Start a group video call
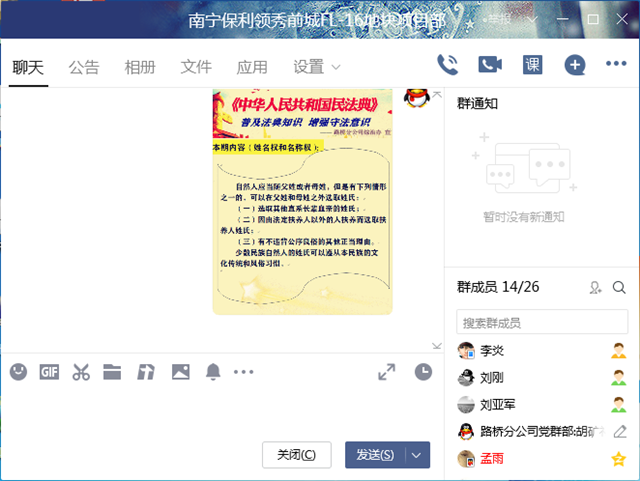The image size is (640, 481). click(489, 65)
